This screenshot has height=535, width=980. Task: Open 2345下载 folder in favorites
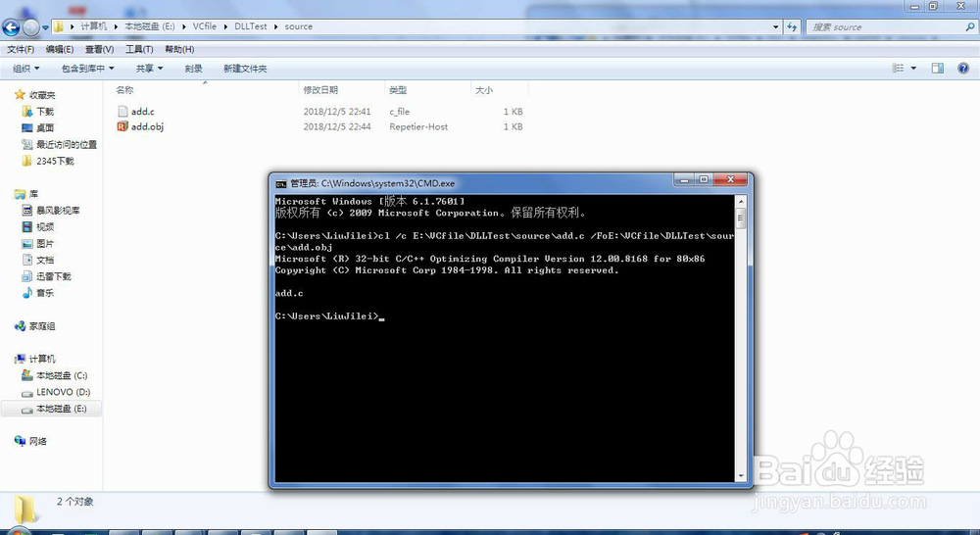pos(55,161)
